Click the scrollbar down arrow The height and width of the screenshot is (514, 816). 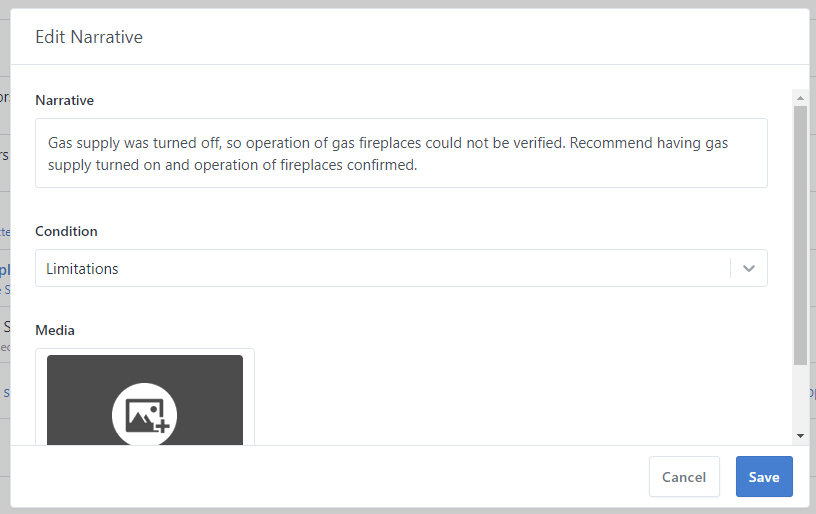[800, 436]
